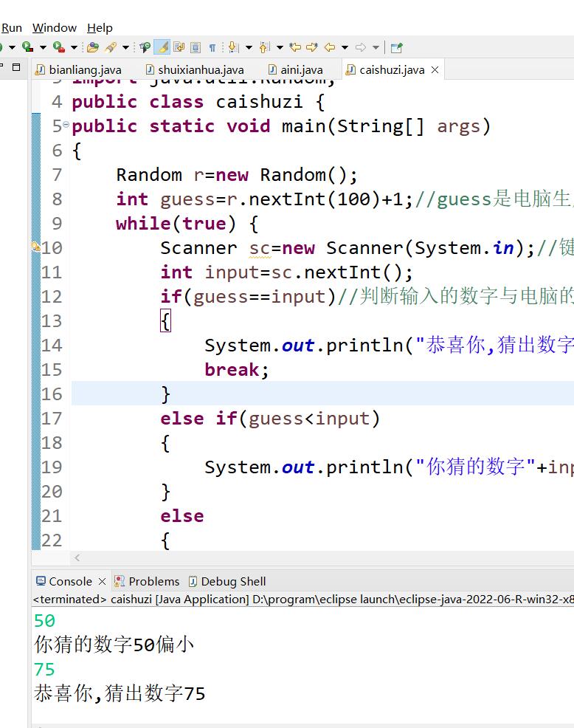Go to Last Edit Location
This screenshot has height=728, width=574.
(x=295, y=47)
